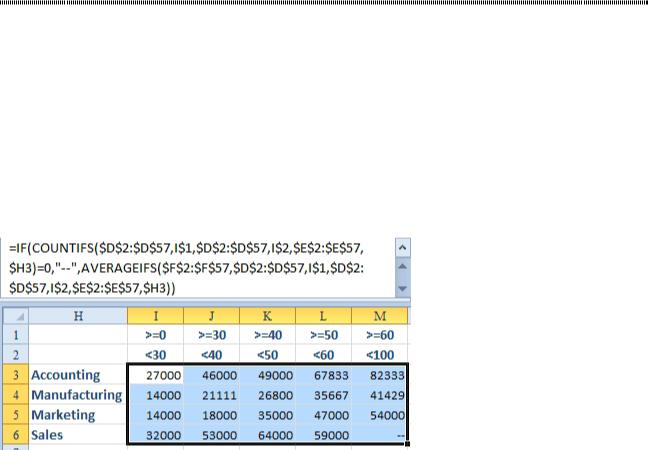Select column L header
Image resolution: width=648 pixels, height=450 pixels.
tap(324, 316)
